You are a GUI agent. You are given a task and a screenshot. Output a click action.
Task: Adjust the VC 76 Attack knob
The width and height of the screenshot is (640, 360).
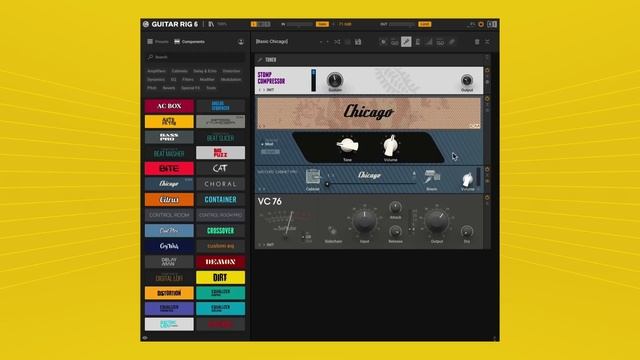click(395, 207)
